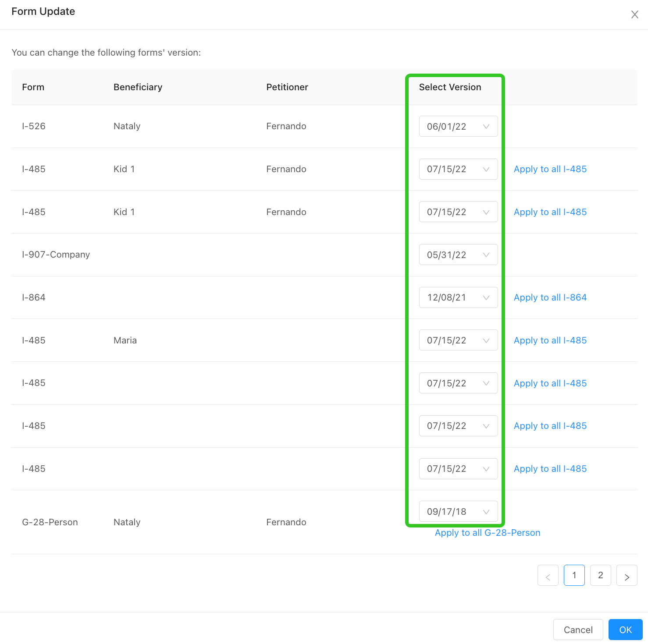Click the 'You can change the following forms' text
The height and width of the screenshot is (644, 648).
pos(106,53)
